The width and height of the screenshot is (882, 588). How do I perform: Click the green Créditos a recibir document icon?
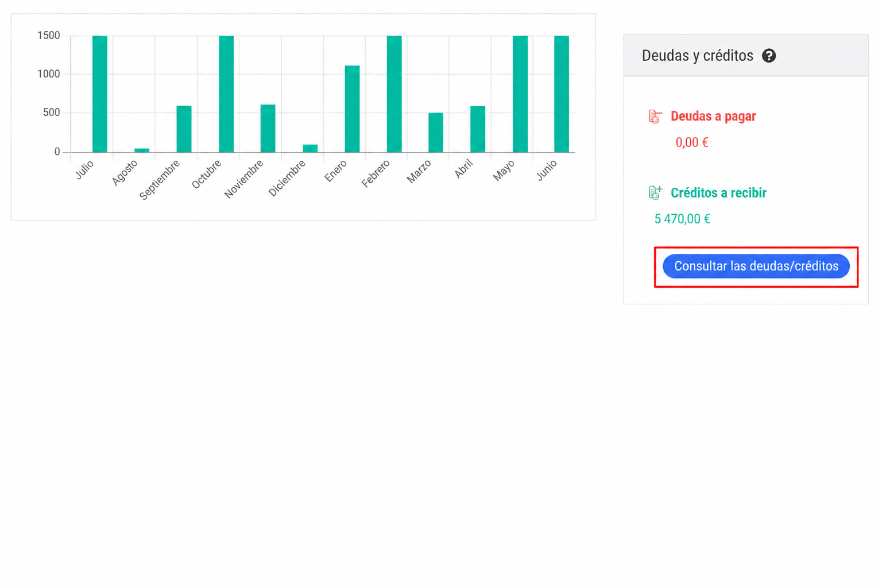click(655, 192)
